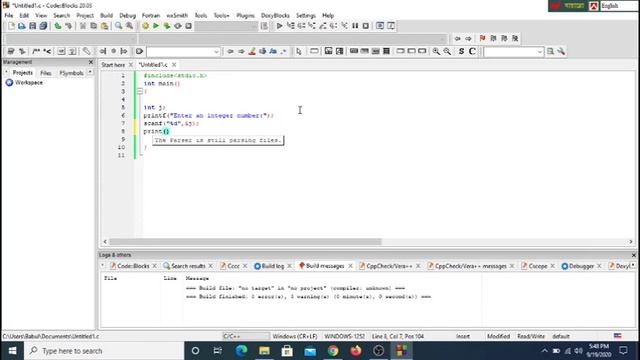Image resolution: width=640 pixels, height=360 pixels.
Task: Redo the edit via toolbar
Action: pos(68,26)
